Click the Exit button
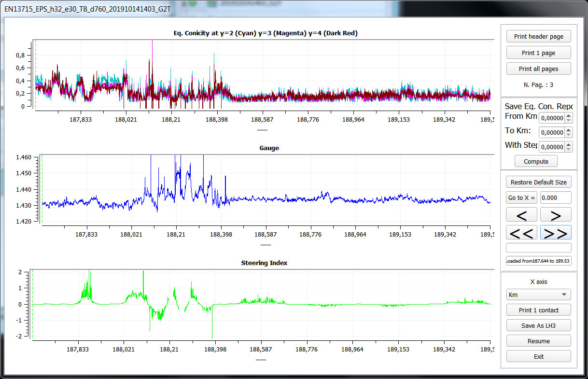This screenshot has height=379, width=588. click(x=538, y=356)
